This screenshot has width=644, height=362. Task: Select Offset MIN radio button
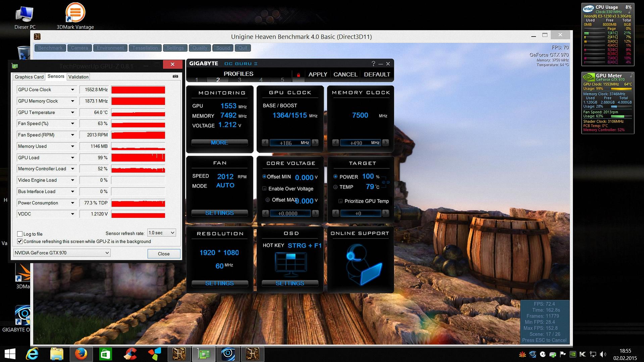coord(264,176)
